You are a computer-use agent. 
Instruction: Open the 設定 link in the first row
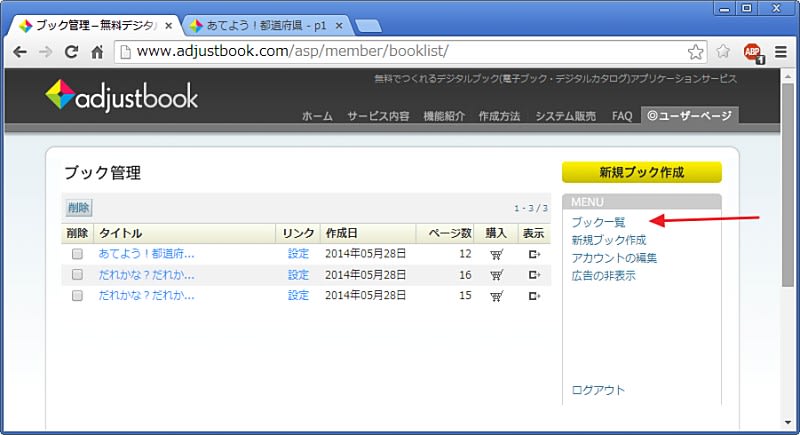298,254
